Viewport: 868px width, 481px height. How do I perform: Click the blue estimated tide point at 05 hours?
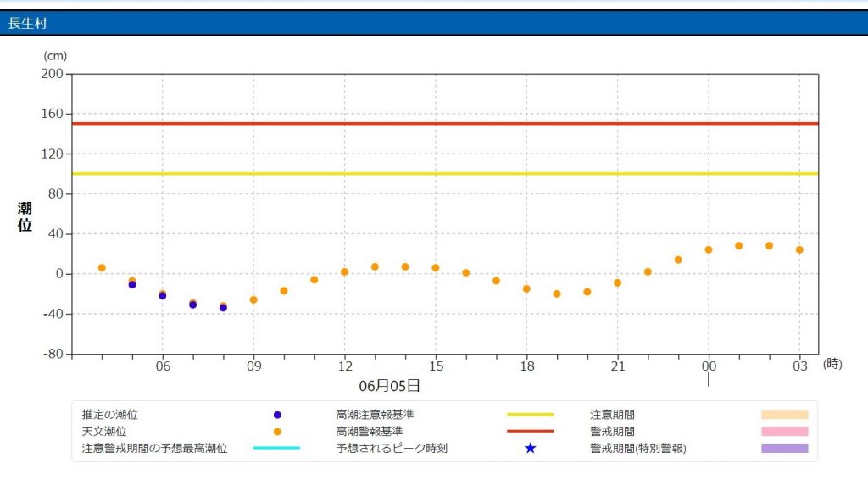(x=131, y=285)
